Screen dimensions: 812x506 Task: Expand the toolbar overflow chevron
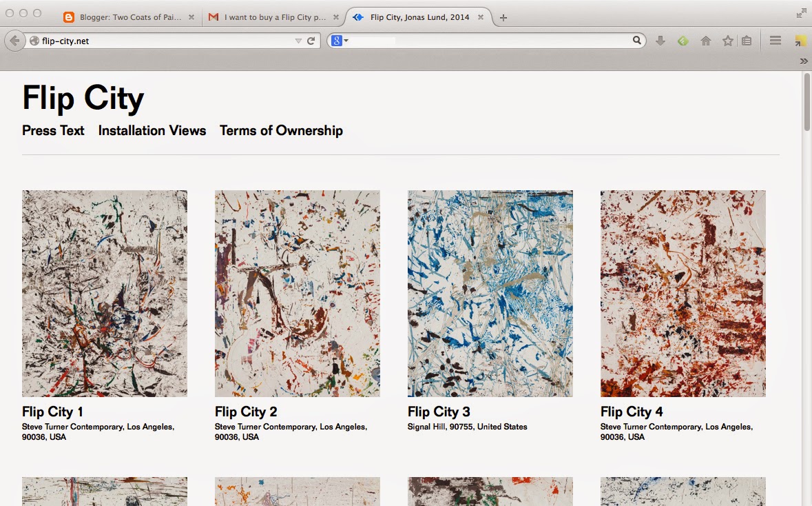click(x=803, y=61)
